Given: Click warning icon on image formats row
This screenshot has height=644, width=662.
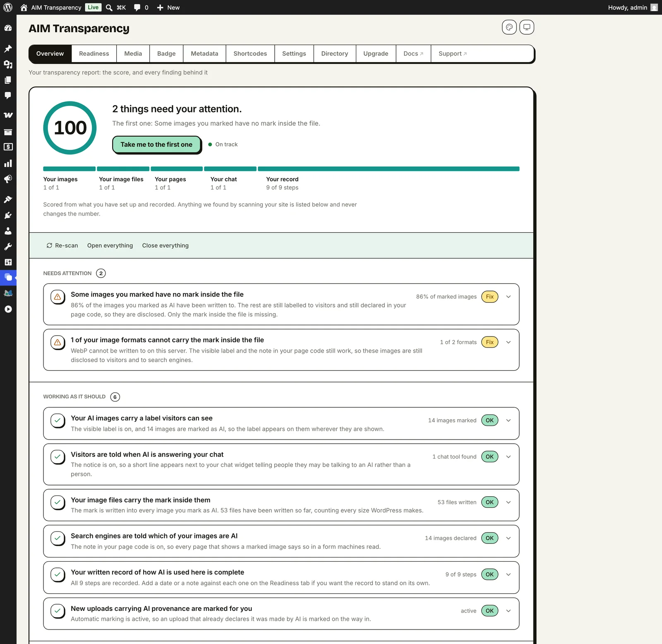Looking at the screenshot, I should (x=58, y=342).
